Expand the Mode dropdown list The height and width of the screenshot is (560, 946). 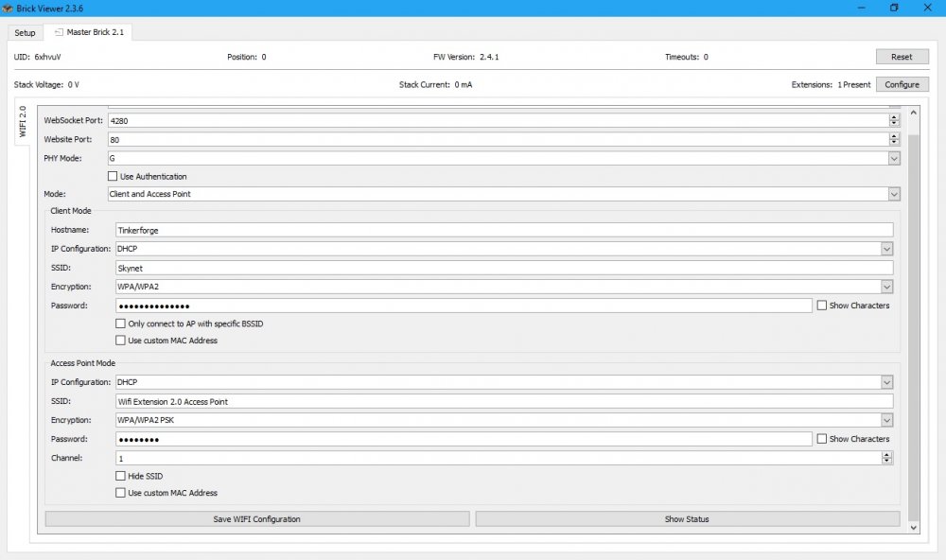(x=893, y=194)
